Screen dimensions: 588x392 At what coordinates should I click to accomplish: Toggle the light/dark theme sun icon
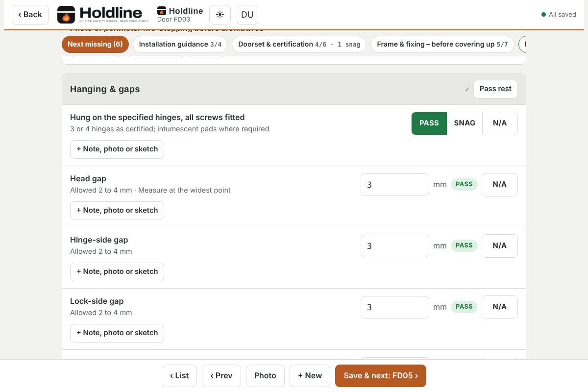click(x=220, y=15)
